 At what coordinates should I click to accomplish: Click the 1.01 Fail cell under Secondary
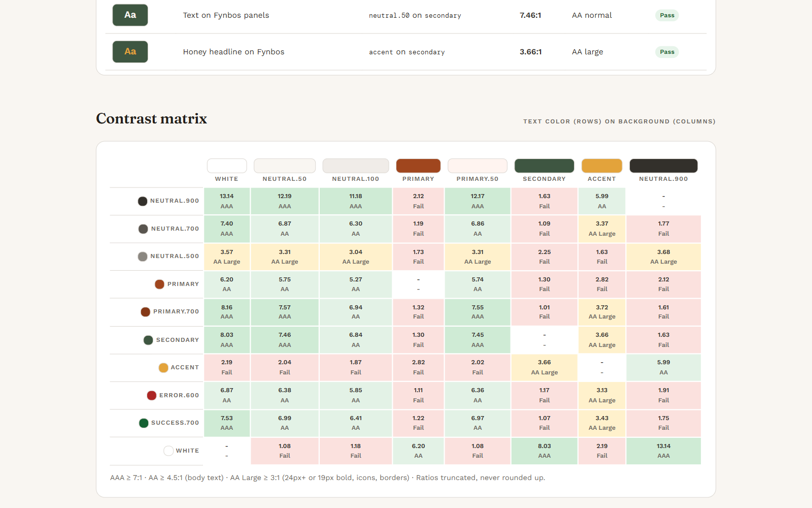(x=544, y=312)
